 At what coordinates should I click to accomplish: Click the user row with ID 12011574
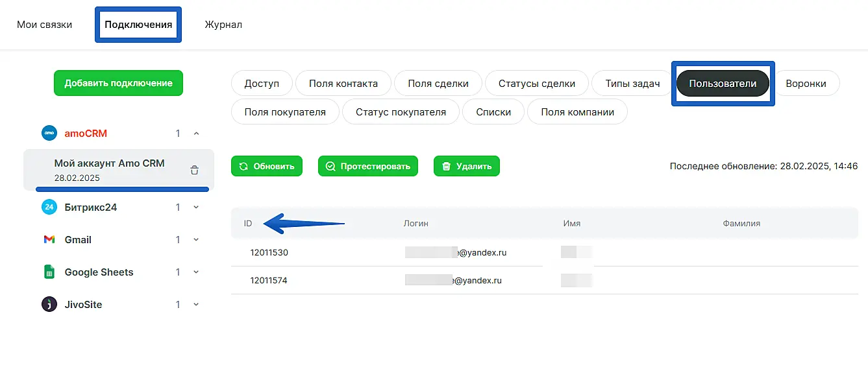pos(544,281)
